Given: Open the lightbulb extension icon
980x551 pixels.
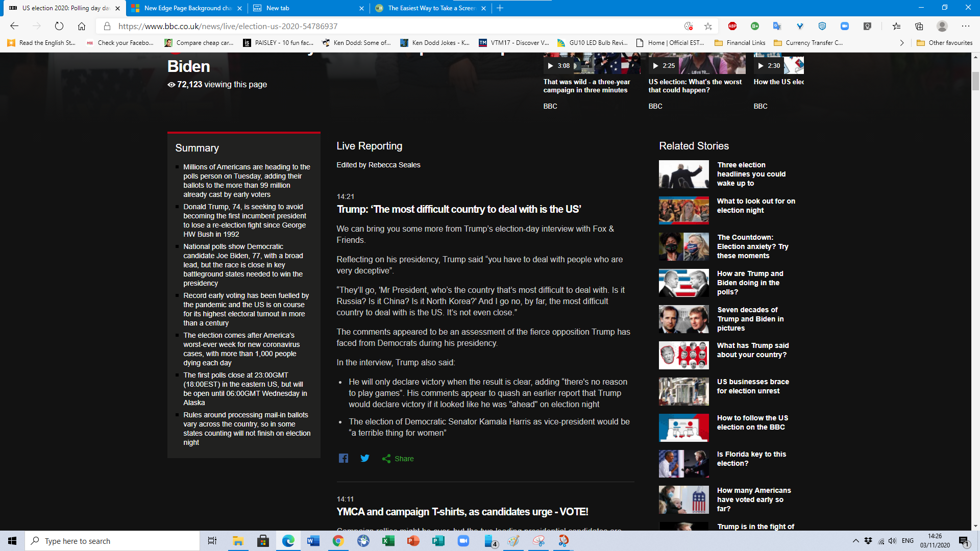Looking at the screenshot, I should pyautogui.click(x=867, y=26).
